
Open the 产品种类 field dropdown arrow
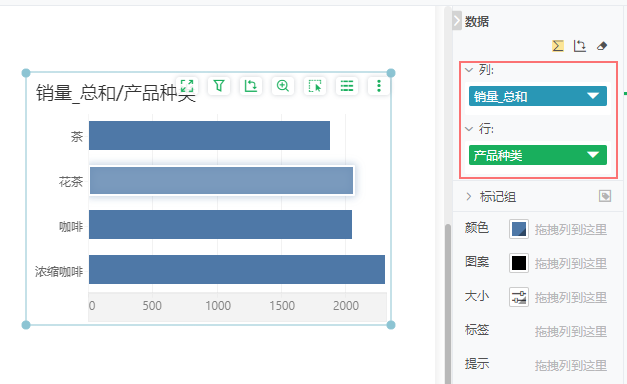click(593, 155)
